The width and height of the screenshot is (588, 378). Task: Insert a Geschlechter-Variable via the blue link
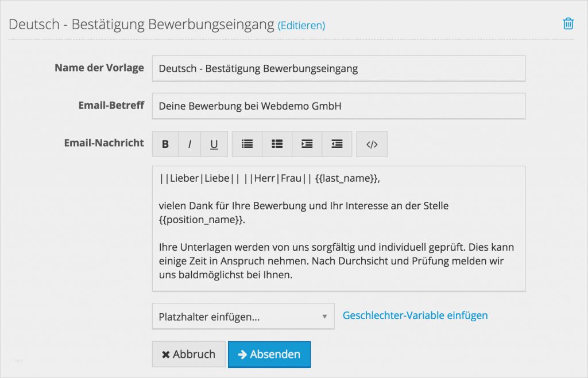[415, 315]
